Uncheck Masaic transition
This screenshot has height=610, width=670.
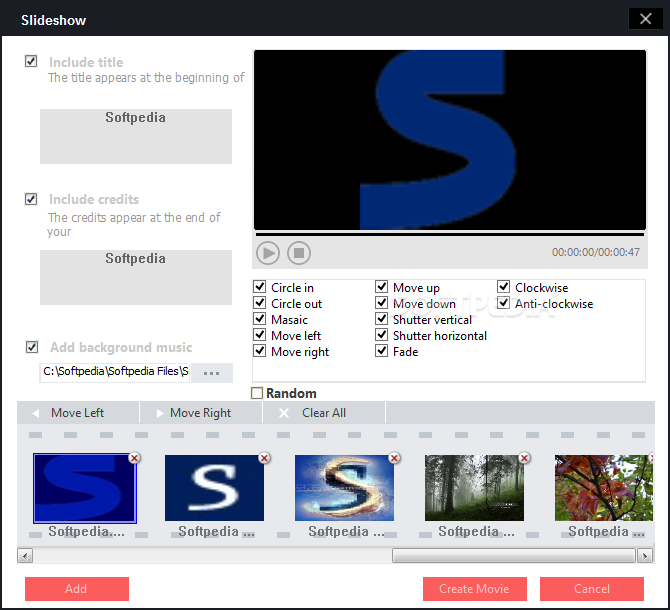coord(259,319)
